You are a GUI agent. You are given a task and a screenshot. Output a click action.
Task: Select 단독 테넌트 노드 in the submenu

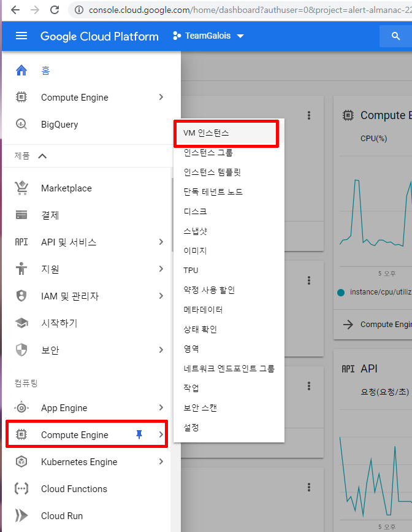coord(229,192)
